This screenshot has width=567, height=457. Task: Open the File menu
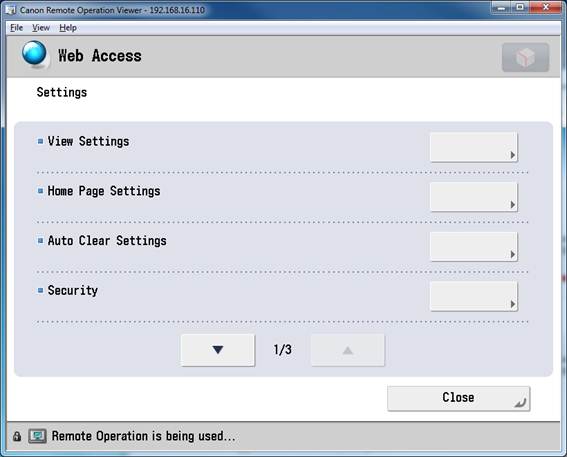click(16, 28)
